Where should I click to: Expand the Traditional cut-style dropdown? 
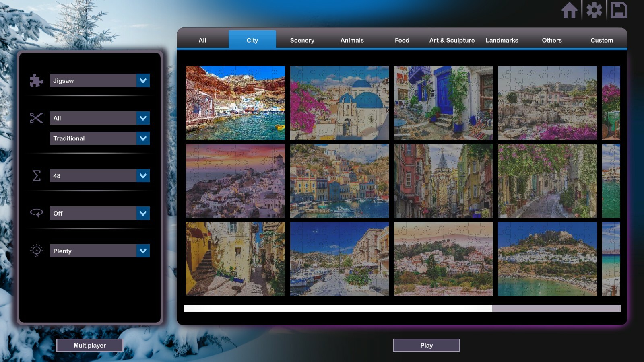(99, 138)
